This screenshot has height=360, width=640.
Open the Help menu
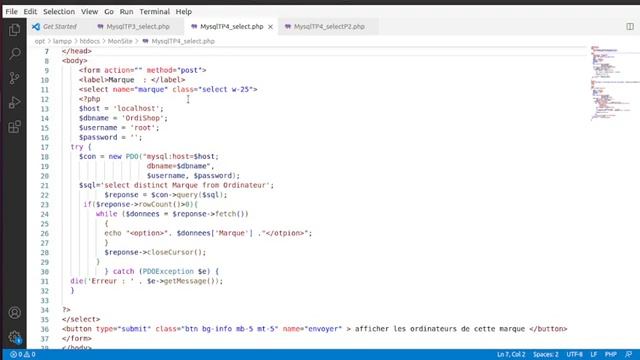pyautogui.click(x=184, y=11)
